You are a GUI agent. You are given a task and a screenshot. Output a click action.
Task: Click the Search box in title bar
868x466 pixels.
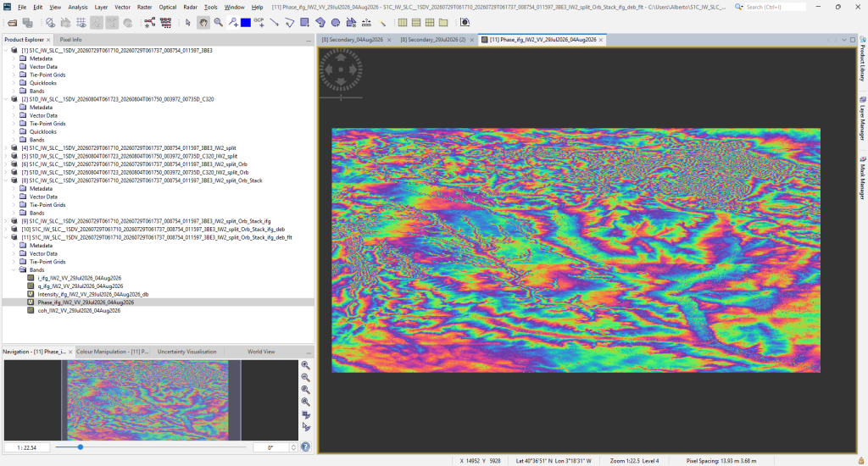pyautogui.click(x=775, y=7)
